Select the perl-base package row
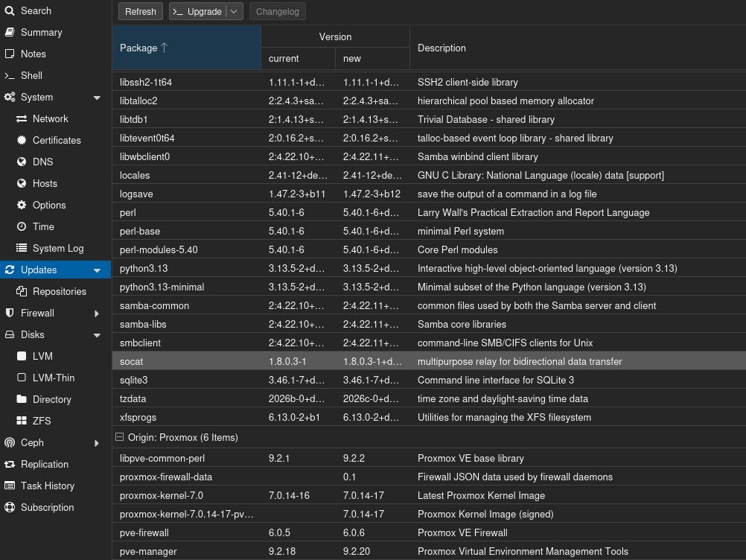 click(x=429, y=232)
